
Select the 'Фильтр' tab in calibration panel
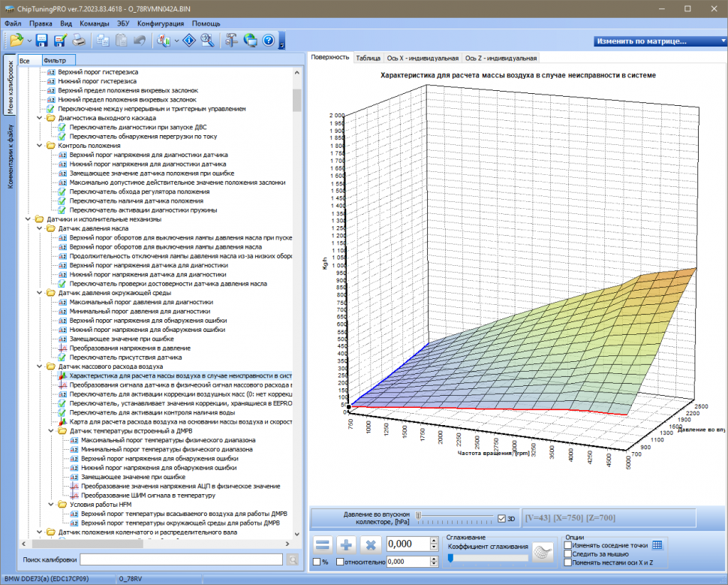point(55,59)
